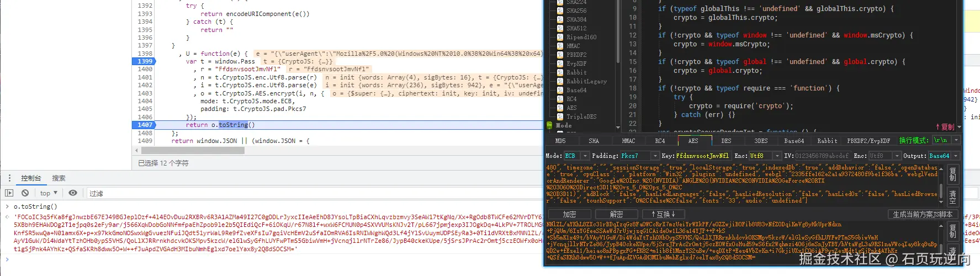This screenshot has height=276, width=980.
Task: Click the RabbitLegacy file icon
Action: pyautogui.click(x=560, y=81)
